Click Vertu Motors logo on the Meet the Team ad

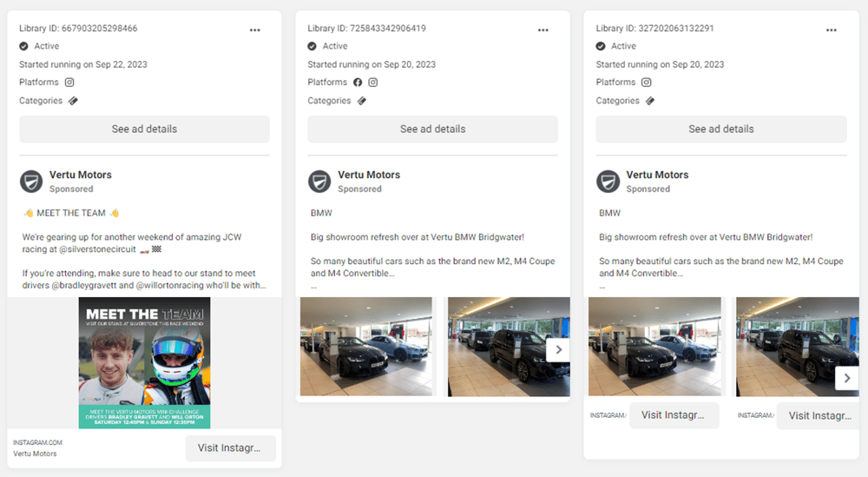point(31,182)
